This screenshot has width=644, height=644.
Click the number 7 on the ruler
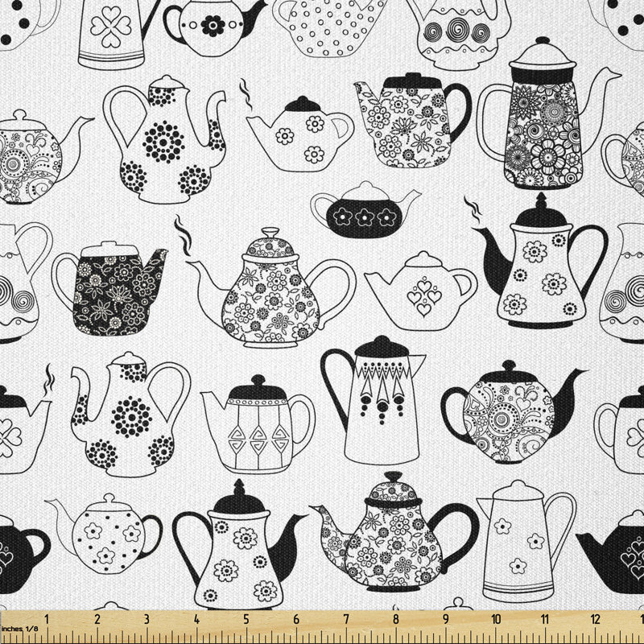click(346, 619)
